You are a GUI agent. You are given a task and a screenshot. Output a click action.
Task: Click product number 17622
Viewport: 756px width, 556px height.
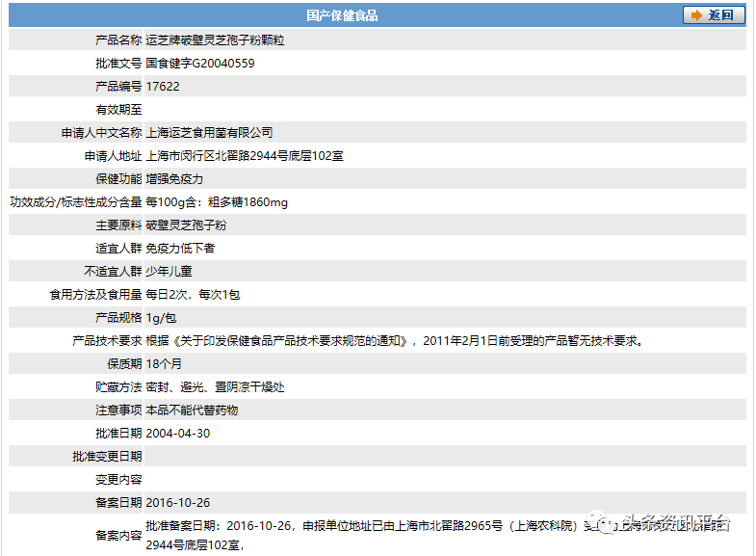[163, 87]
